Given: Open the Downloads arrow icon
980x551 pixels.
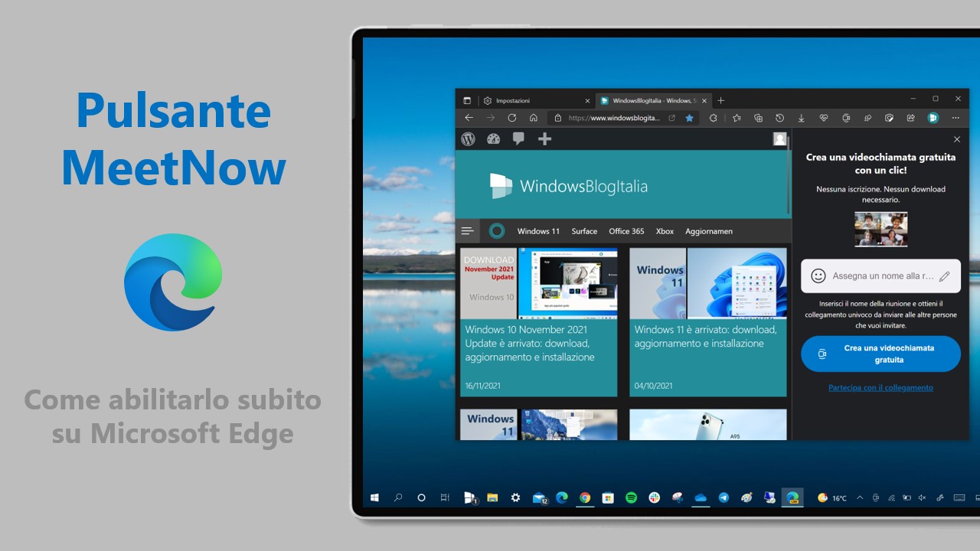Looking at the screenshot, I should coord(802,118).
